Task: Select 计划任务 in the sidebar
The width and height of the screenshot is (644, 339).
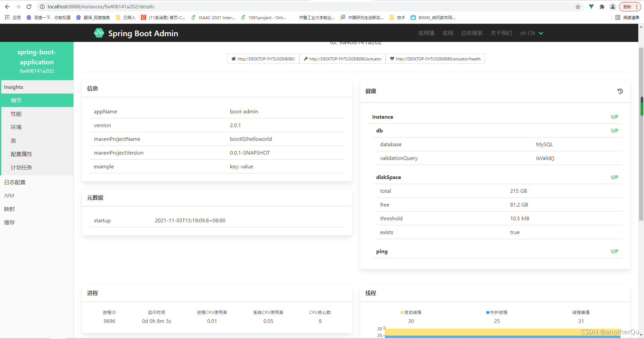Action: click(x=37, y=167)
